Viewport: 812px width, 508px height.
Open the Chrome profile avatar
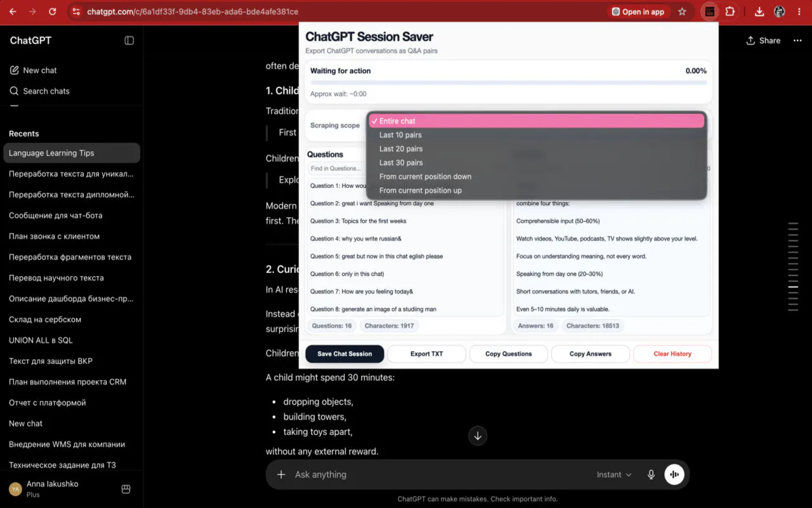[x=780, y=11]
